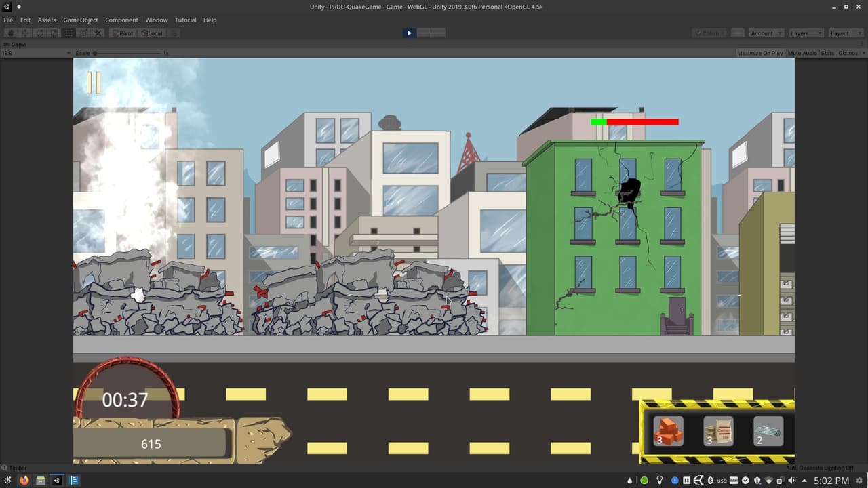Viewport: 868px width, 488px height.
Task: Open the 16:9 aspect ratio dropdown
Action: pos(36,53)
